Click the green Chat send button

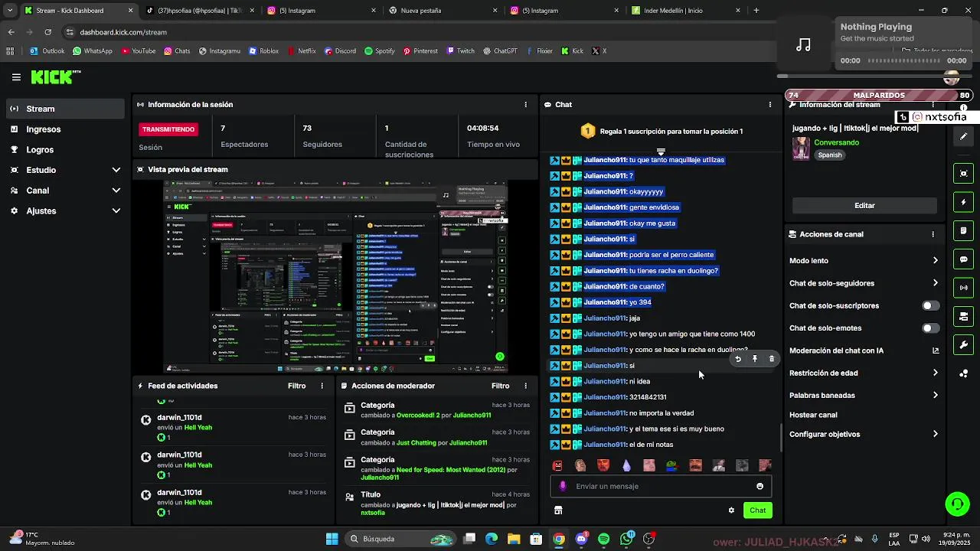pyautogui.click(x=757, y=510)
